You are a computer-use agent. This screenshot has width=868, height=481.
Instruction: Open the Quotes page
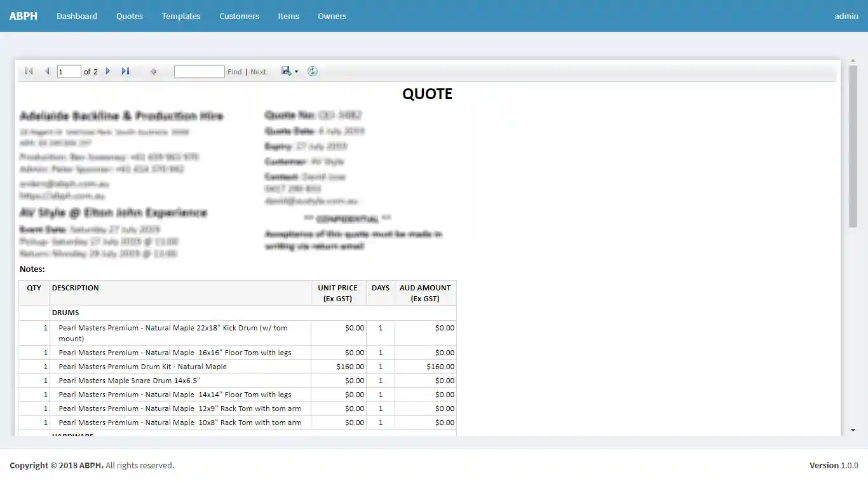point(130,16)
